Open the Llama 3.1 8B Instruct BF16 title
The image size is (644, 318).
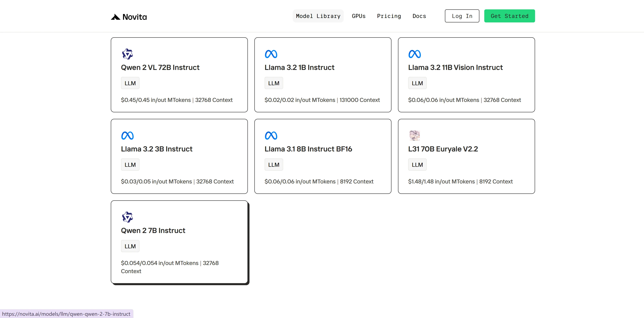click(x=308, y=149)
